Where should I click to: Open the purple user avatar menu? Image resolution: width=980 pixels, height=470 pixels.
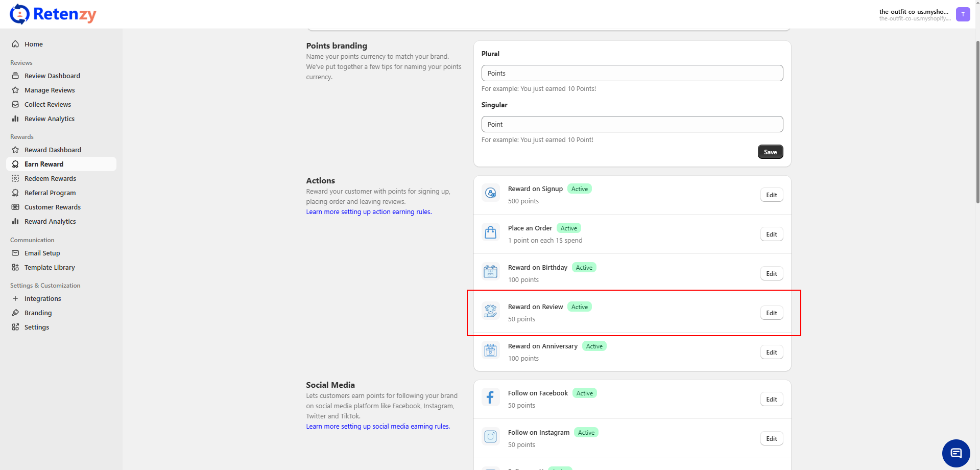(x=963, y=14)
